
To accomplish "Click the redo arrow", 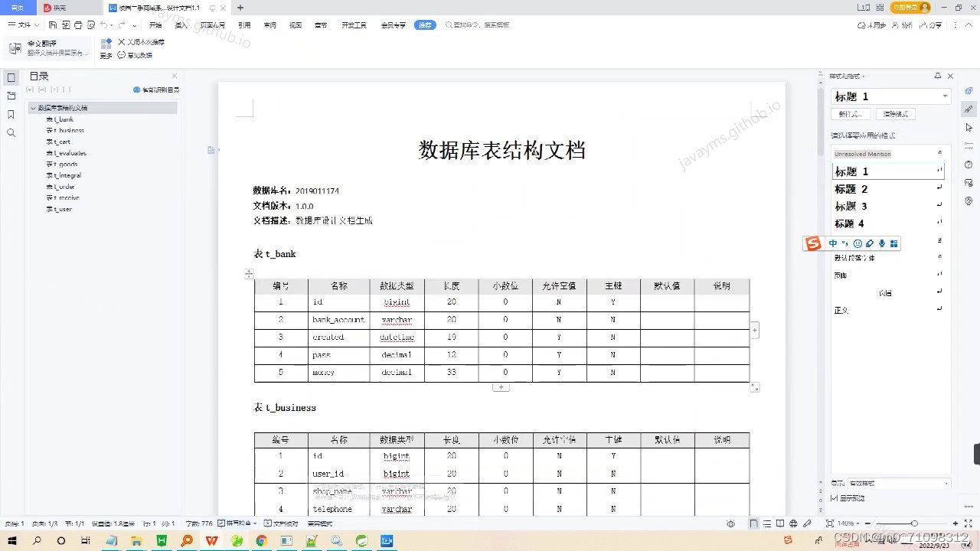I will (122, 25).
